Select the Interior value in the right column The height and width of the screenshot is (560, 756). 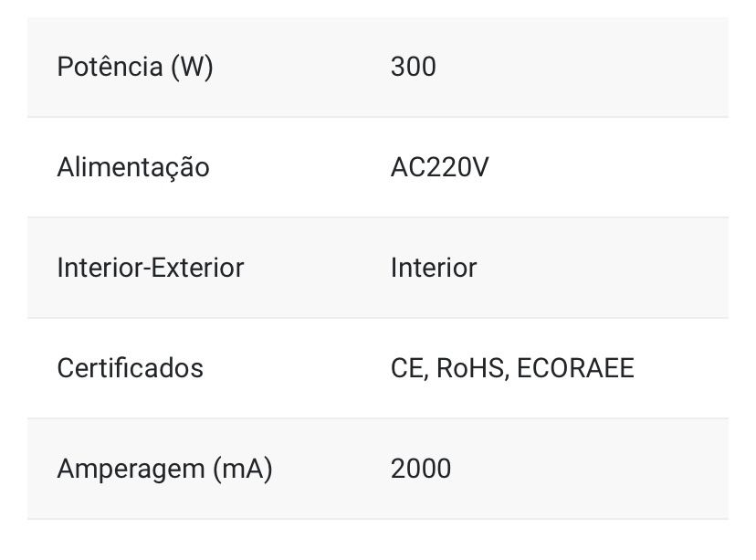point(434,268)
